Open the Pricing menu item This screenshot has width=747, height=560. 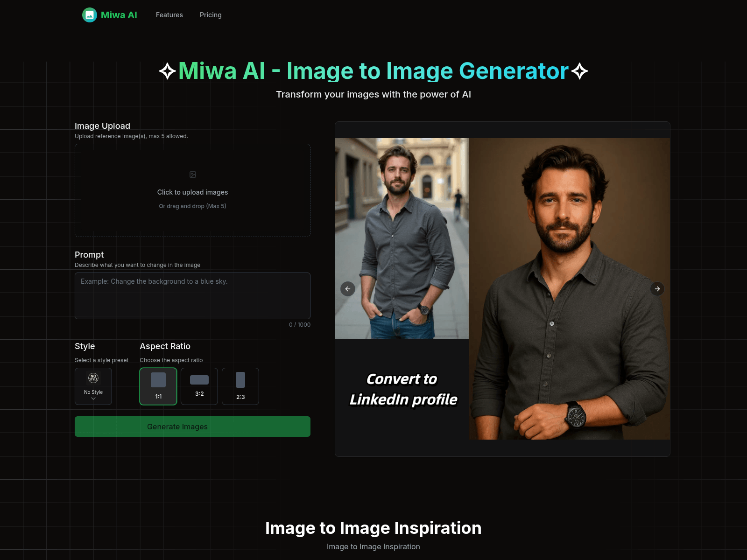[x=211, y=14]
